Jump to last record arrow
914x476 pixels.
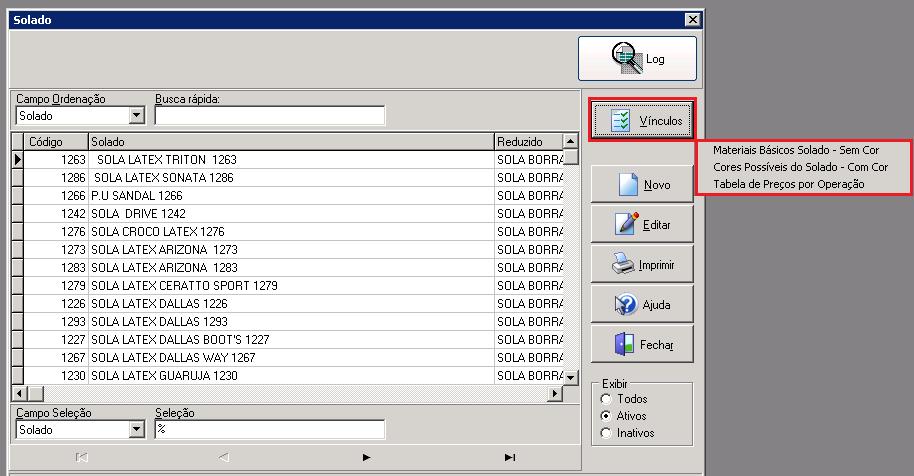509,457
